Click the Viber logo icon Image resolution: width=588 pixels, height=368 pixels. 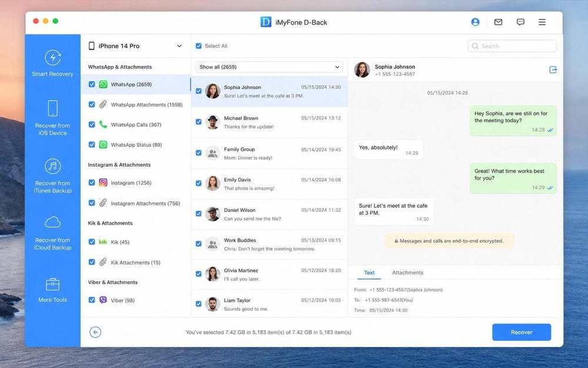[x=103, y=300]
